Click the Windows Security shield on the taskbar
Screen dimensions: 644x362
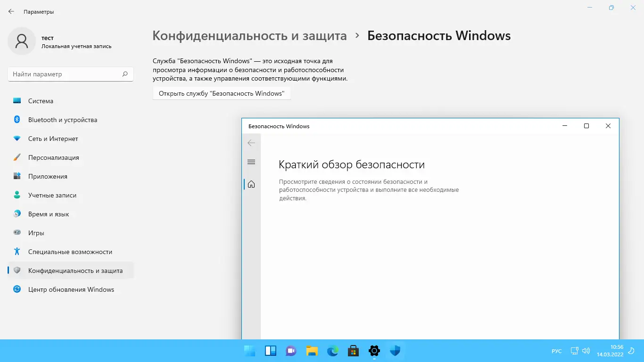click(395, 351)
